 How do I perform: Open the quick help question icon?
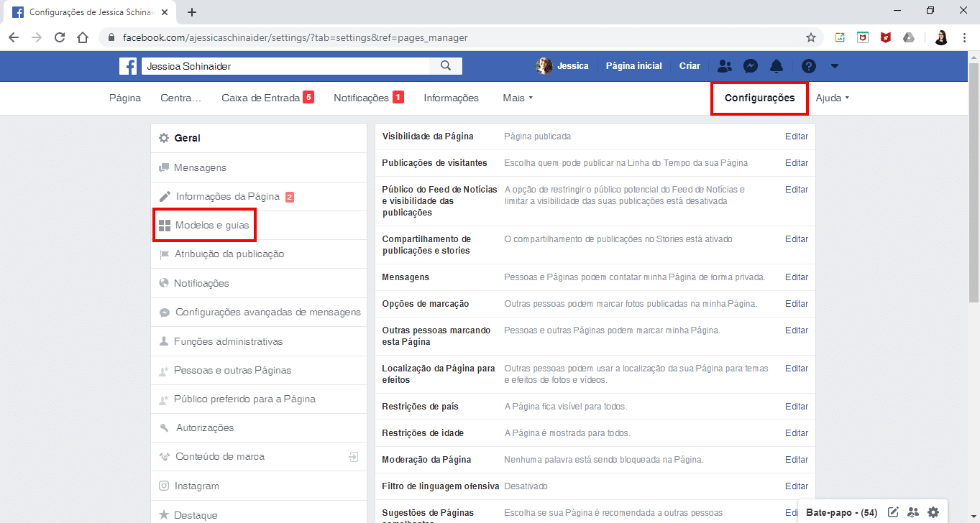(x=809, y=66)
